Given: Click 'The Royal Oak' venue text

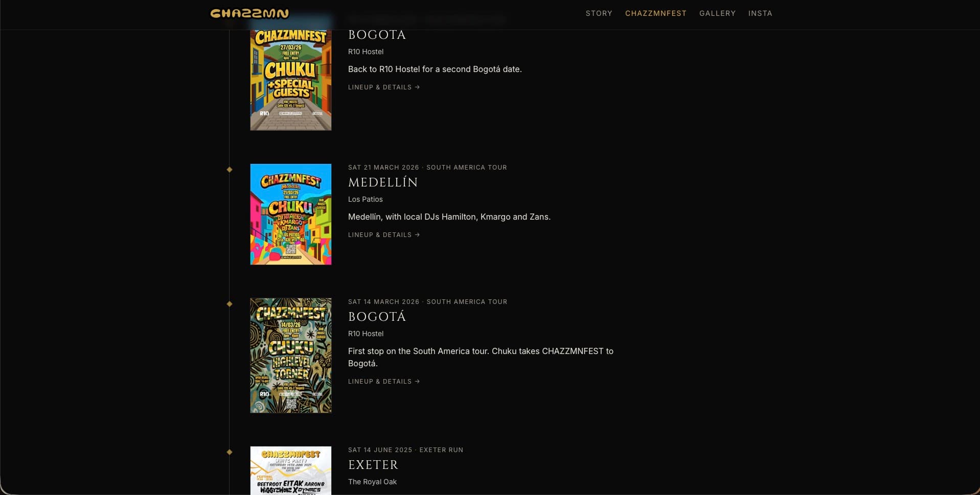Looking at the screenshot, I should coord(372,482).
